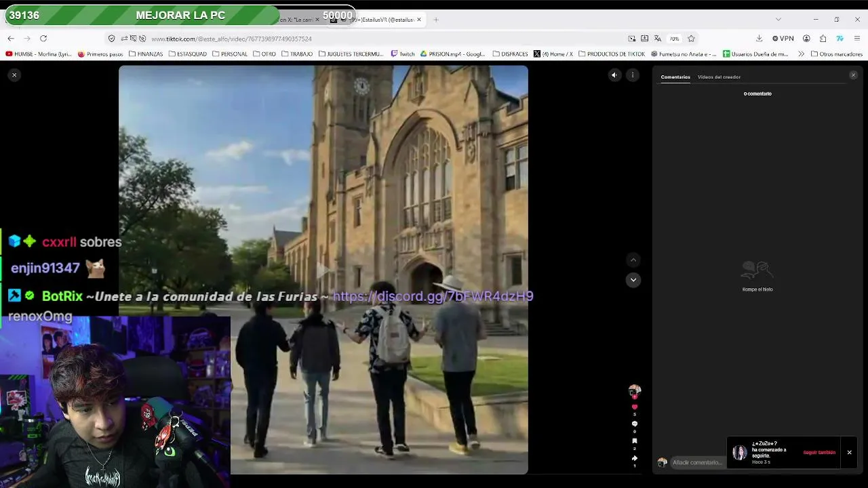Viewport: 868px width, 488px height.
Task: Reload the TikTok page
Action: 43,39
